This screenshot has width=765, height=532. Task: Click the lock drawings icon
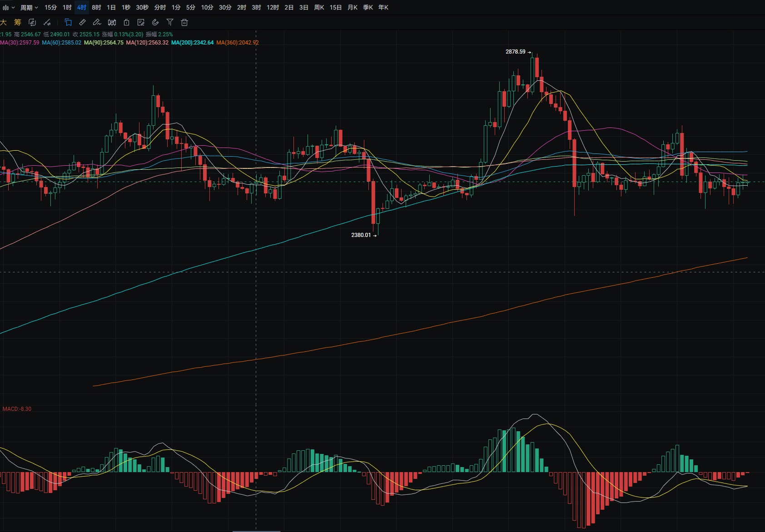(x=126, y=22)
